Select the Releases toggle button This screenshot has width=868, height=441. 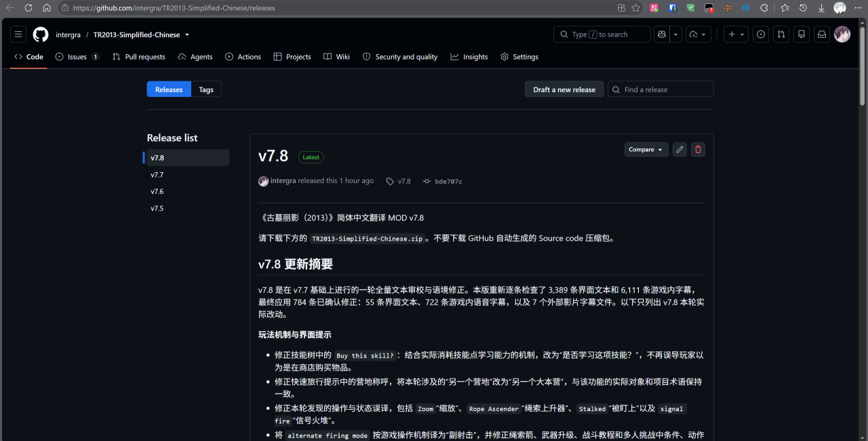pos(169,89)
